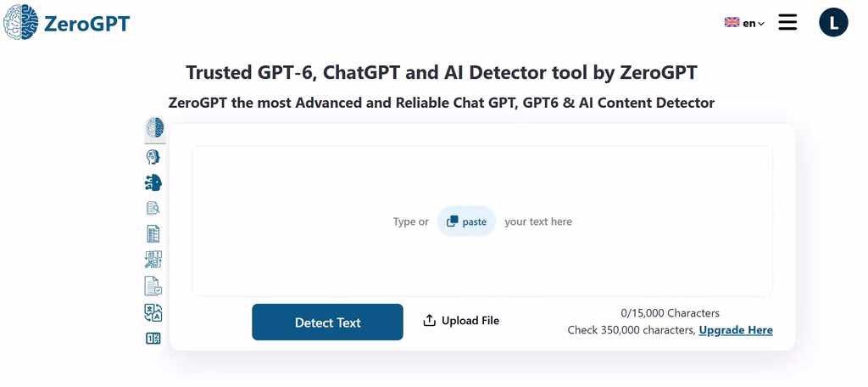Focus the text input area
868x387 pixels.
tap(482, 222)
